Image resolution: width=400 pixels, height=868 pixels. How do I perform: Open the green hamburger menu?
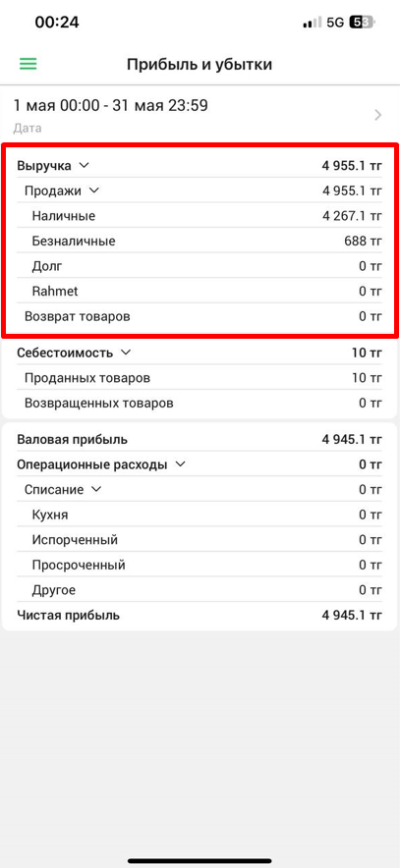point(28,64)
